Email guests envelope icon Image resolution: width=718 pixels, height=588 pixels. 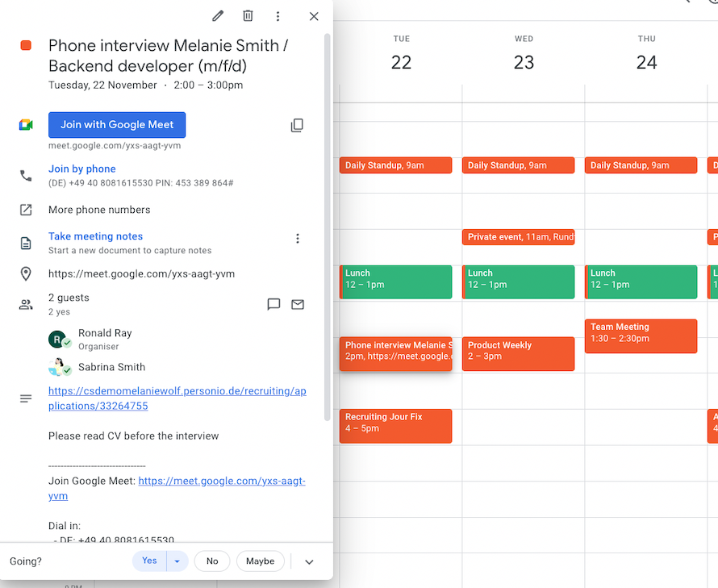(298, 304)
